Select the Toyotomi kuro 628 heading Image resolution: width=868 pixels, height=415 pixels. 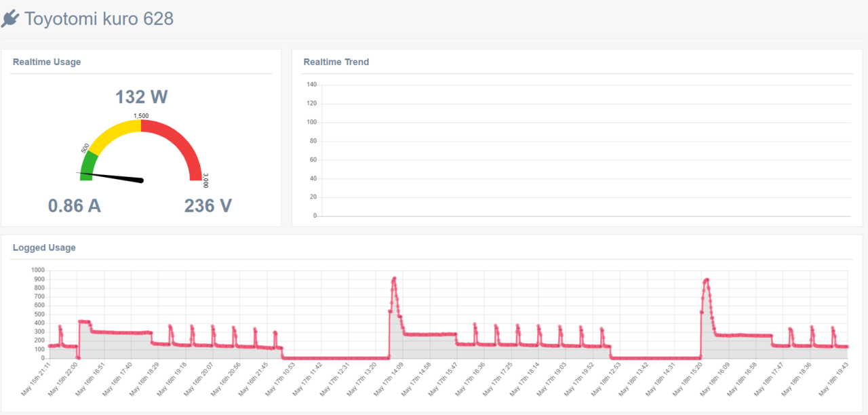(99, 19)
